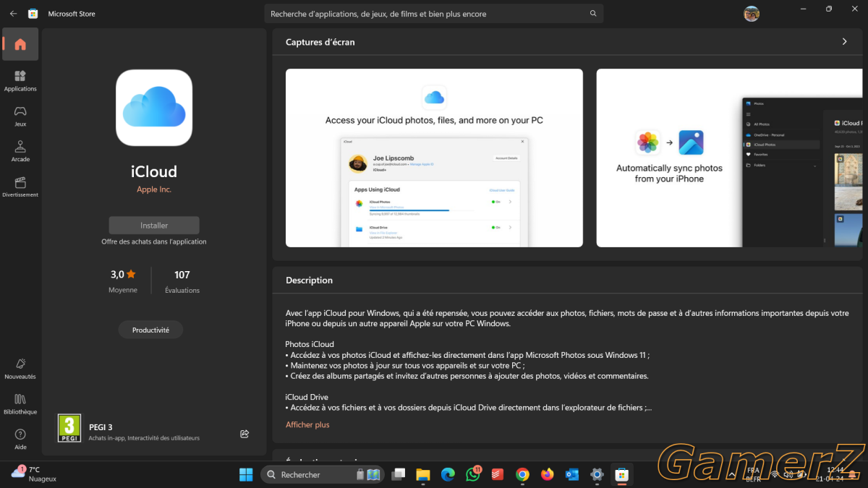The image size is (868, 488).
Task: Open Settings gear in the taskbar
Action: (x=597, y=474)
